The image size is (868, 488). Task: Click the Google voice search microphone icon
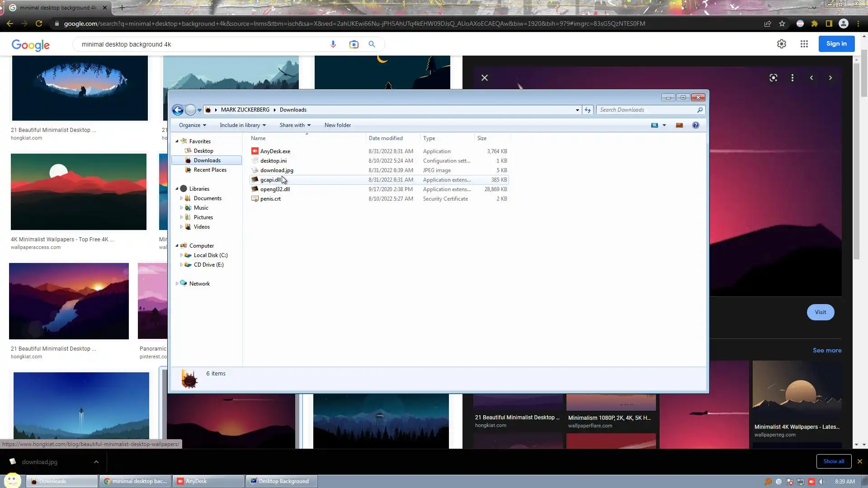tap(333, 44)
